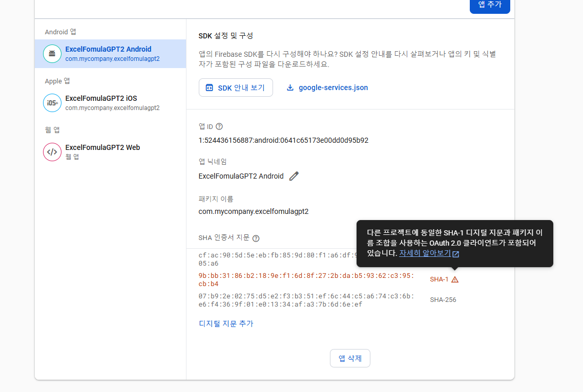Click the web code brackets icon
Screen dimensions: 583x392
[x=52, y=152]
